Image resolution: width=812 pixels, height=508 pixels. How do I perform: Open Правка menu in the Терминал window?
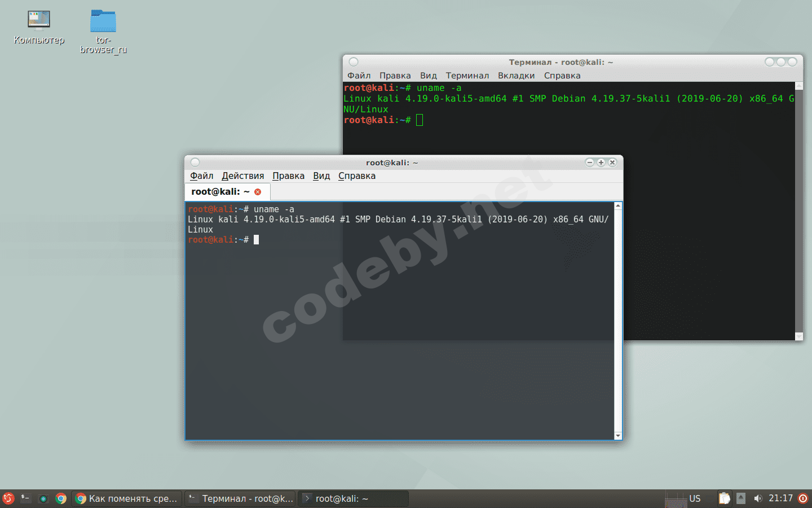tap(395, 76)
